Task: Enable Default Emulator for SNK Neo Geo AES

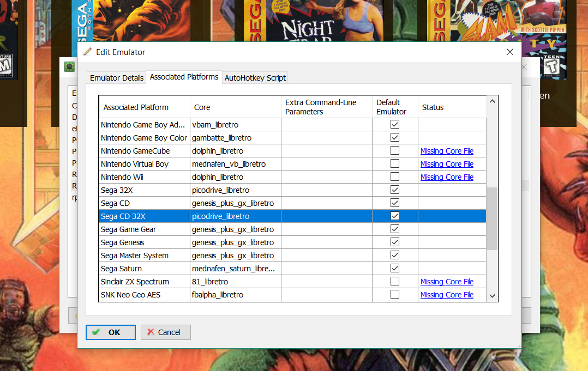Action: point(394,294)
